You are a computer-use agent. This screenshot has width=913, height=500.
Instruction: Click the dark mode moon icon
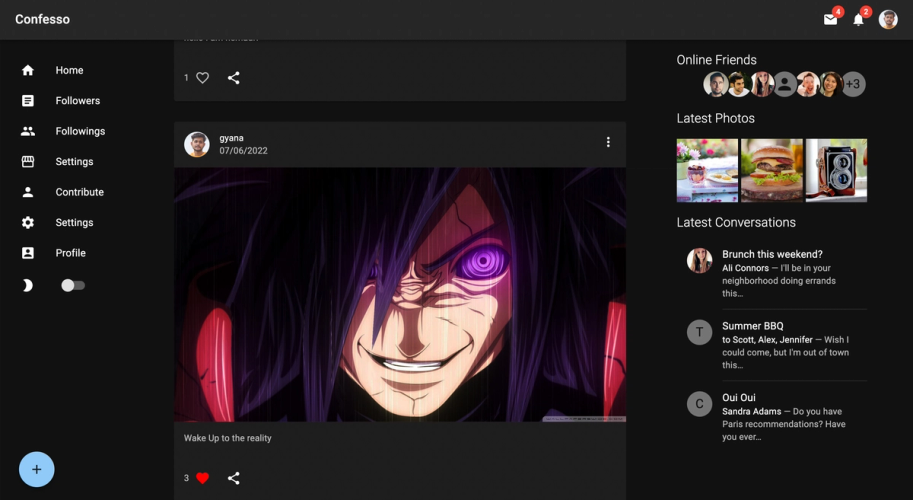point(27,285)
